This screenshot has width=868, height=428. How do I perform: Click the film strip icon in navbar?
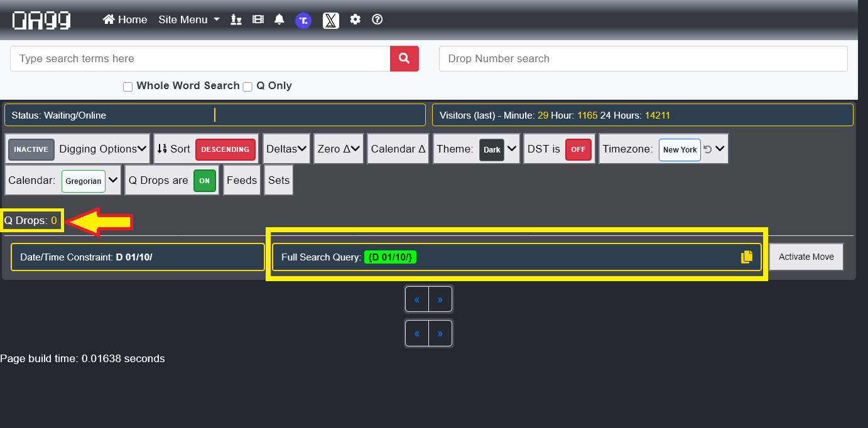pos(258,19)
